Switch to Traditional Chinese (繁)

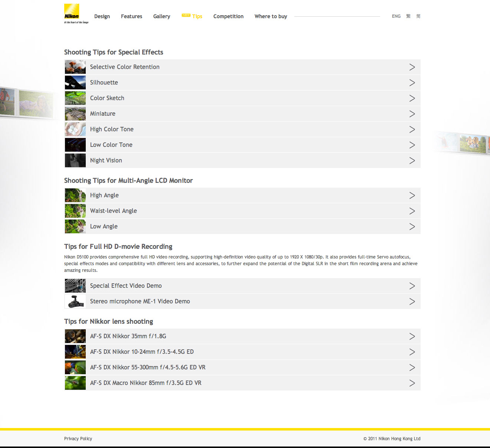[x=408, y=16]
